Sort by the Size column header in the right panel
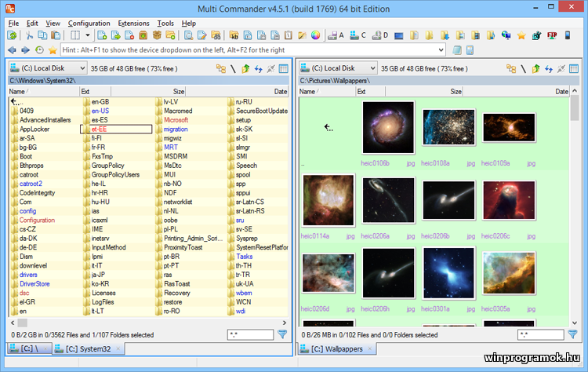The height and width of the screenshot is (372, 588). (x=423, y=91)
